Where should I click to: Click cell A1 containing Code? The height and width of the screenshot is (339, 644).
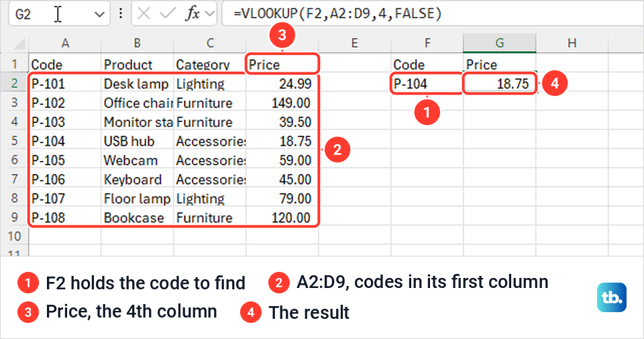[65, 64]
